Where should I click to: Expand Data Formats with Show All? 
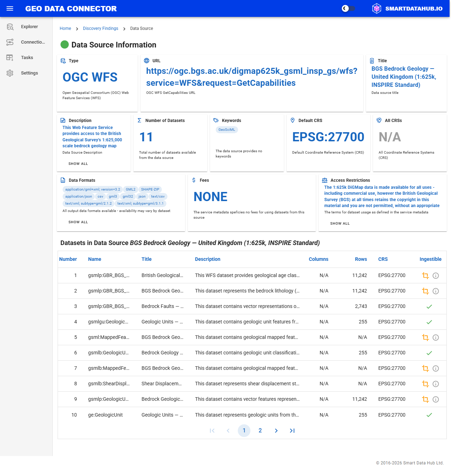(78, 222)
